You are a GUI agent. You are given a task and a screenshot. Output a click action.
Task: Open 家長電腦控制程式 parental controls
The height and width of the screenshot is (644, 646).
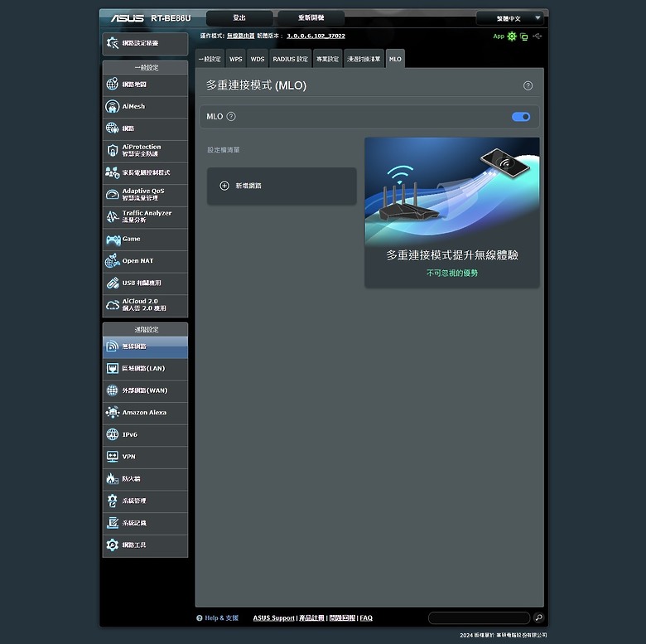point(145,172)
